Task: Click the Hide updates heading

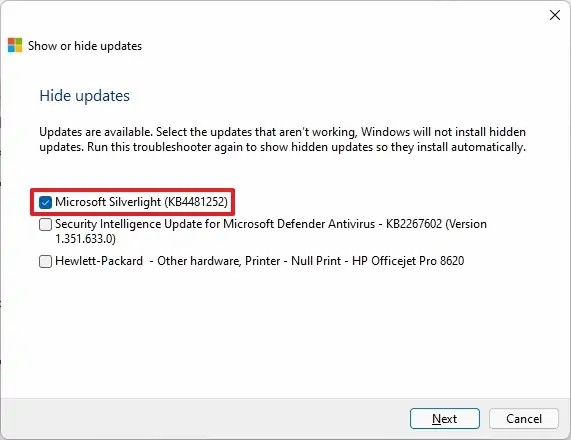Action: 84,96
